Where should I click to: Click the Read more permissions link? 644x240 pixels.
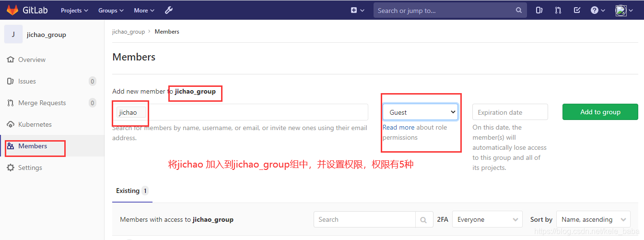[398, 127]
